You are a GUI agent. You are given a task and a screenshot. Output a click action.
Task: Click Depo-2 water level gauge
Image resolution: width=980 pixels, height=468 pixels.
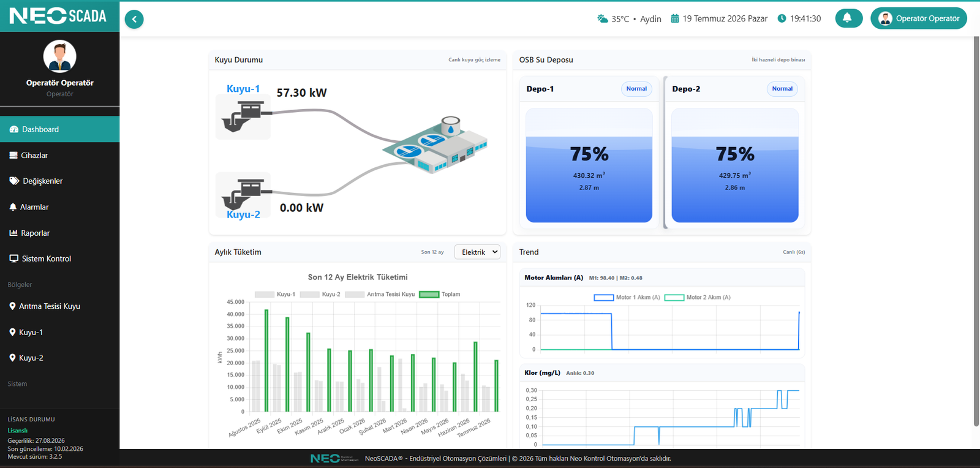[x=735, y=165]
